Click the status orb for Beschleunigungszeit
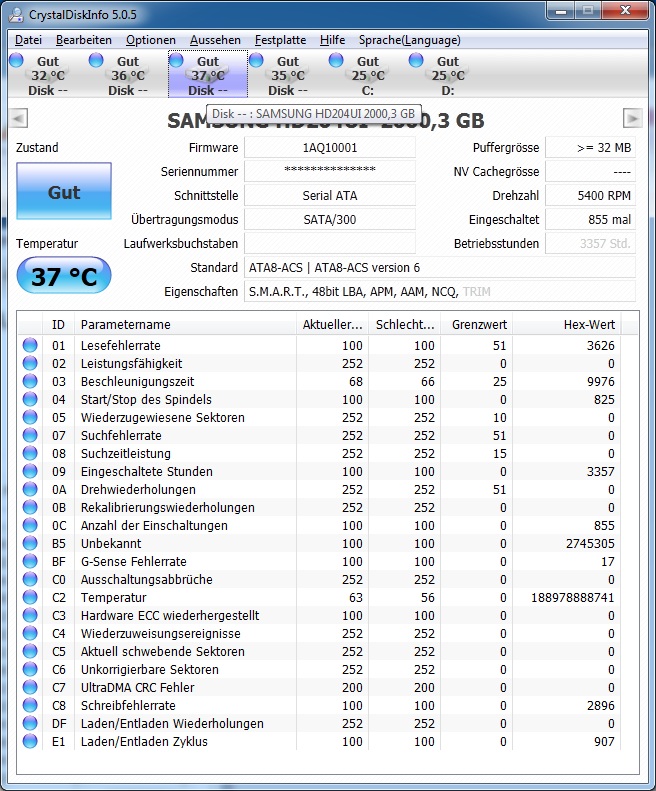The image size is (656, 791). click(30, 381)
